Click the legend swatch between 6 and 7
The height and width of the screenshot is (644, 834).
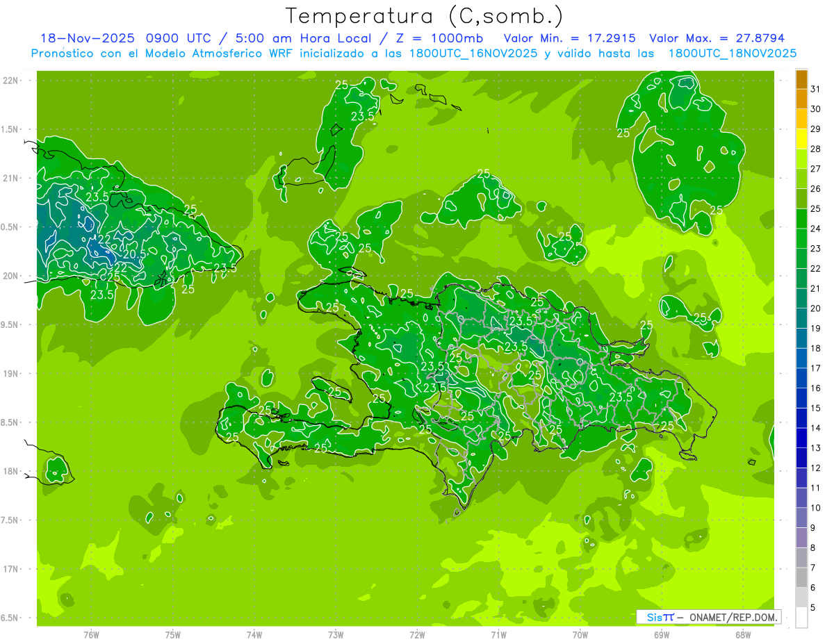[x=801, y=577]
